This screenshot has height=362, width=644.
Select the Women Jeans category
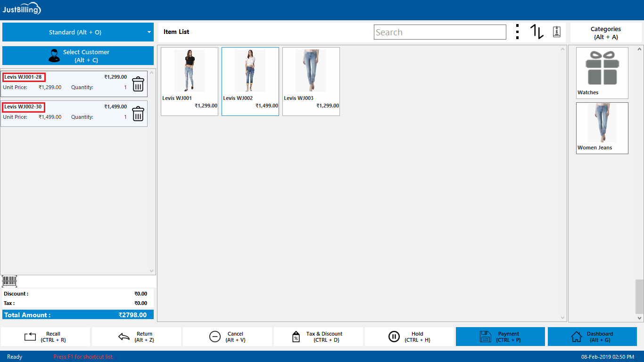point(602,128)
